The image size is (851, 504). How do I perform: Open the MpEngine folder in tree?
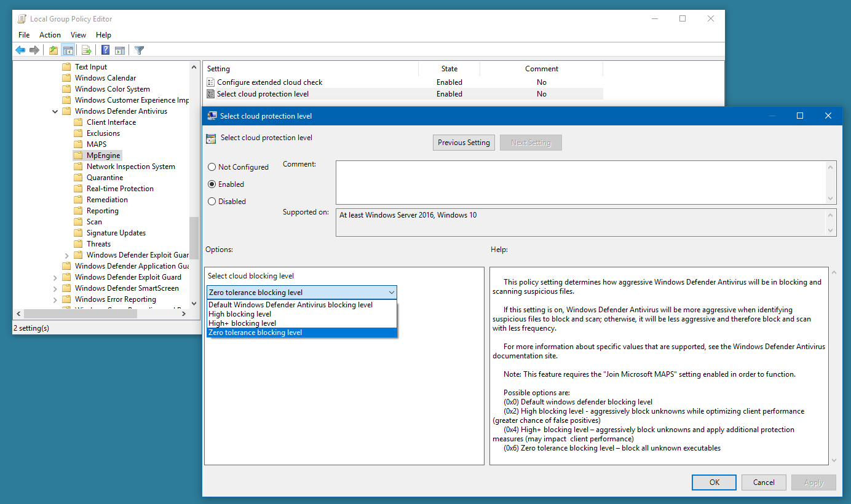click(103, 156)
